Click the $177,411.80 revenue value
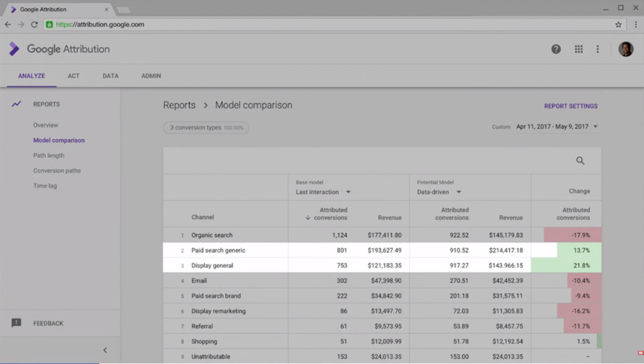This screenshot has height=364, width=644. 384,236
